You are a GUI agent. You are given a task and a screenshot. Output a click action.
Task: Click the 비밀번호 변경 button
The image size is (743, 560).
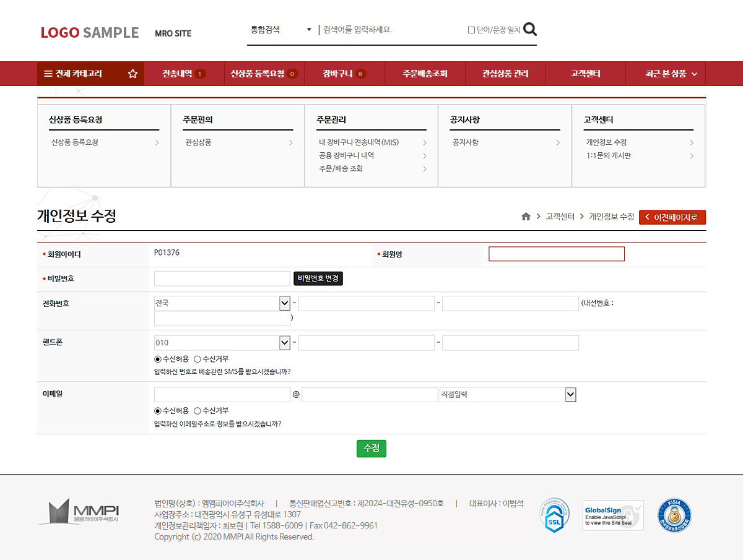click(318, 278)
